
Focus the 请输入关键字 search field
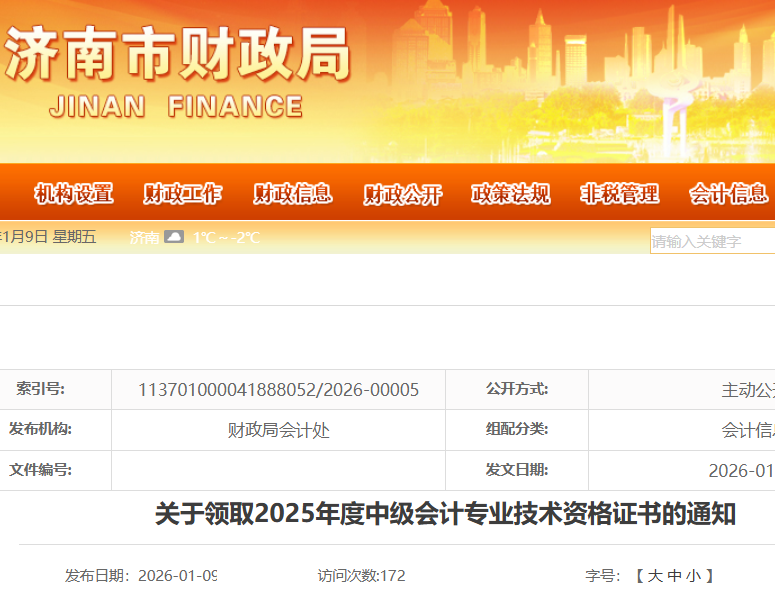point(712,241)
